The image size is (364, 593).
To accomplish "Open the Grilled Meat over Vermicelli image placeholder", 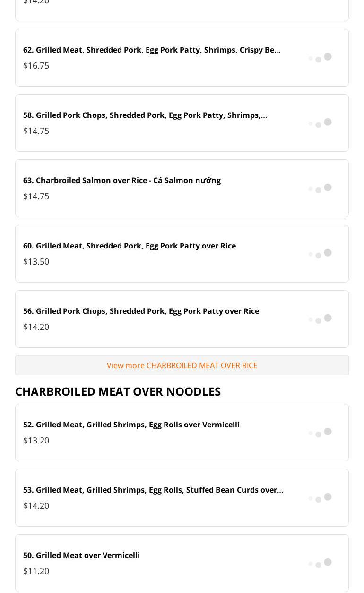I will tap(320, 563).
